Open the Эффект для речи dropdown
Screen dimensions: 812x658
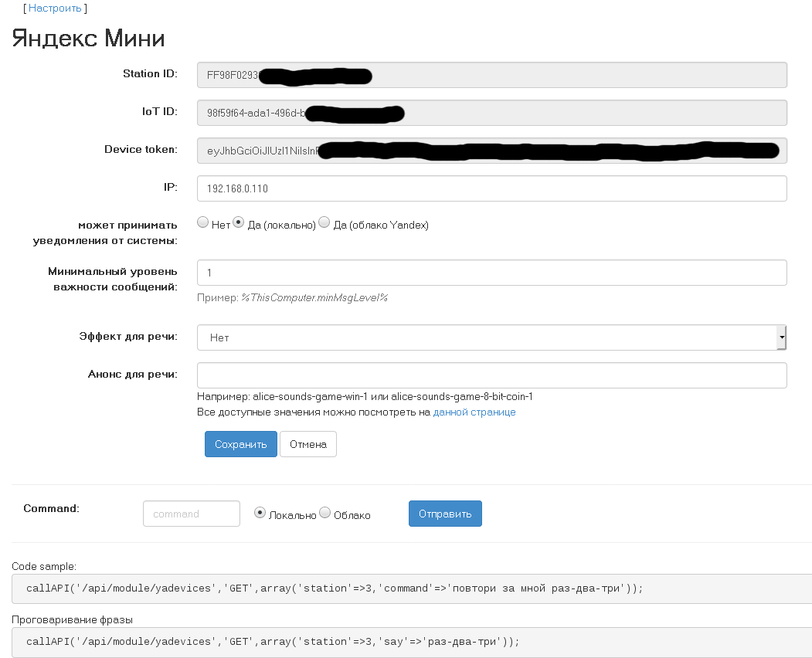492,337
